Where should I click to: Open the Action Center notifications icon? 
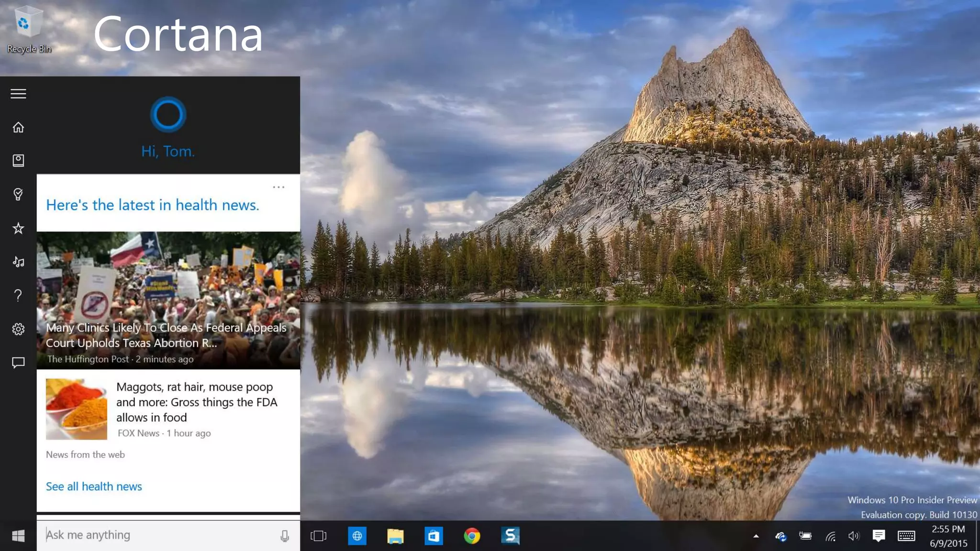tap(879, 536)
